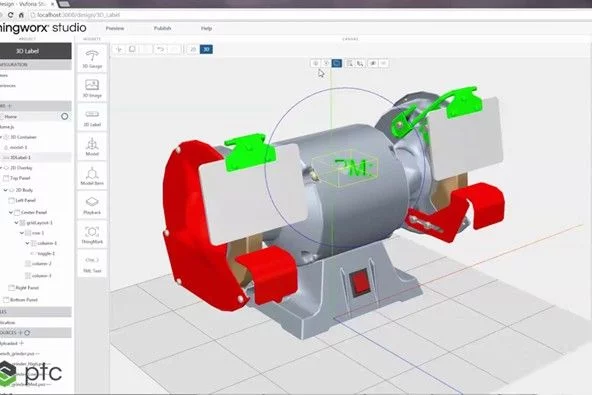592x395 pixels.
Task: Select the ThingMark widget
Action: pyautogui.click(x=92, y=235)
